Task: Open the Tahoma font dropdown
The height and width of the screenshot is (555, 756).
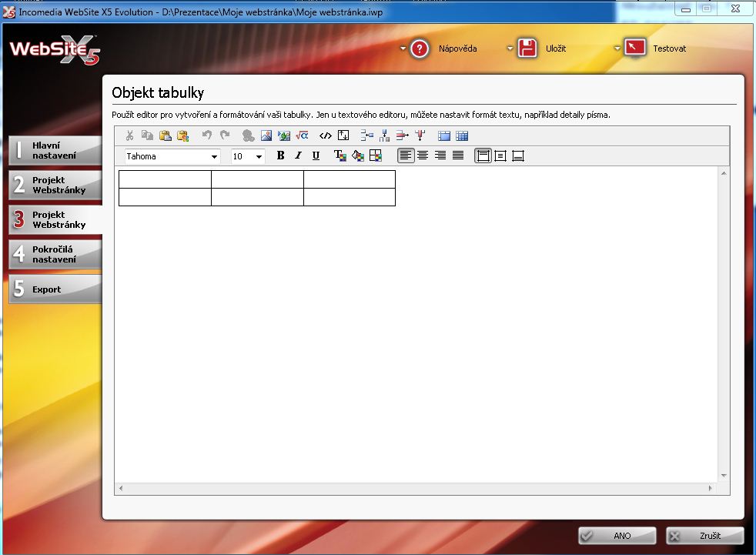Action: pyautogui.click(x=213, y=156)
